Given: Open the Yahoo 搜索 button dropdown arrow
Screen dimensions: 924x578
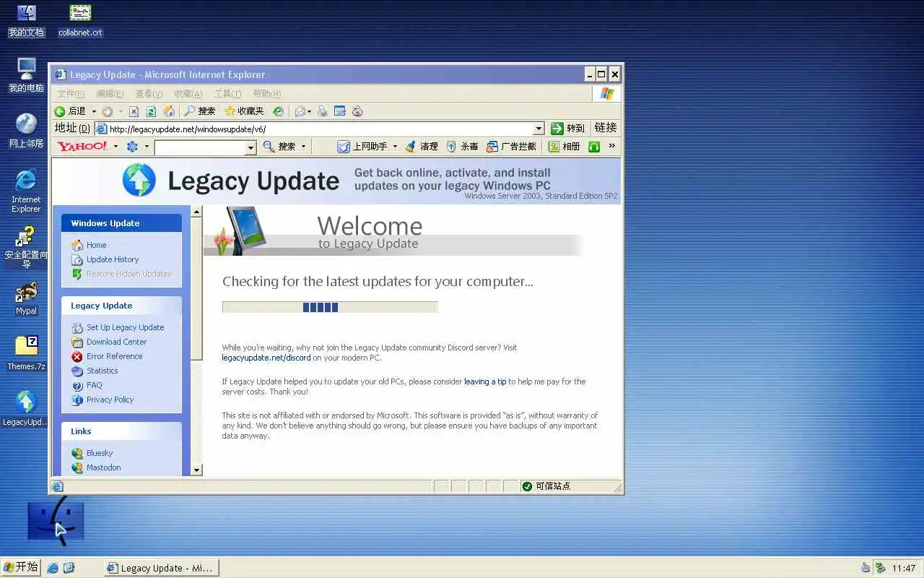Looking at the screenshot, I should pos(303,147).
